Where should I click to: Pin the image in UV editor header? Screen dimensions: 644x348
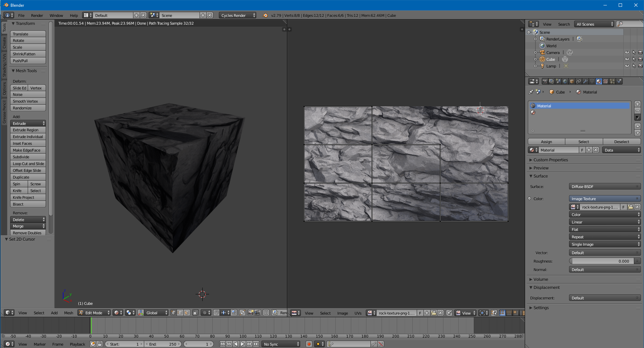pos(449,313)
